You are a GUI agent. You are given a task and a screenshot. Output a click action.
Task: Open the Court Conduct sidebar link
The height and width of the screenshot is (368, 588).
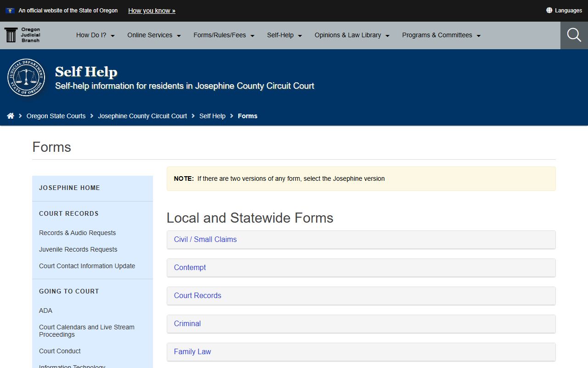60,351
